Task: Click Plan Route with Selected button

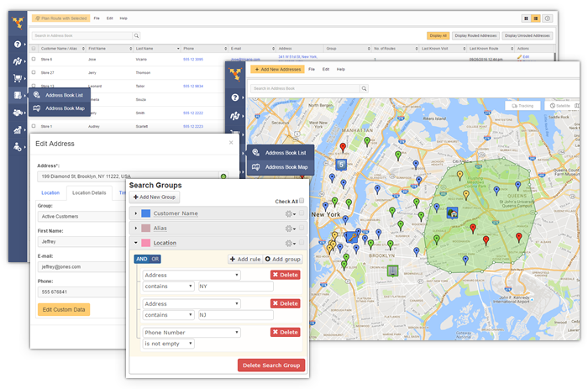Action: [61, 18]
